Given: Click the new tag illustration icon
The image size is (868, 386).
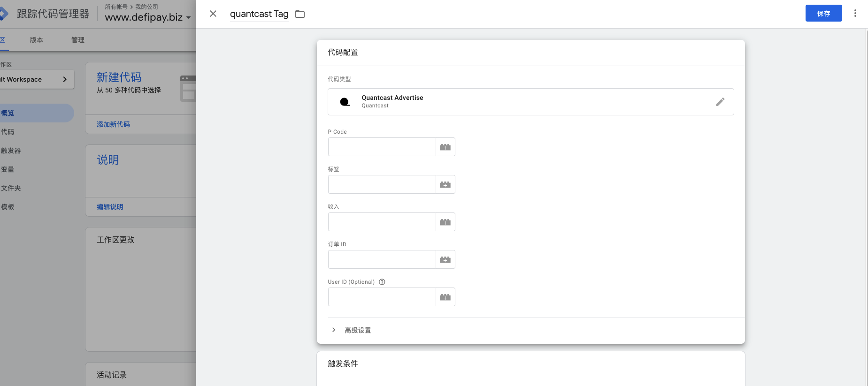Looking at the screenshot, I should click(x=188, y=88).
